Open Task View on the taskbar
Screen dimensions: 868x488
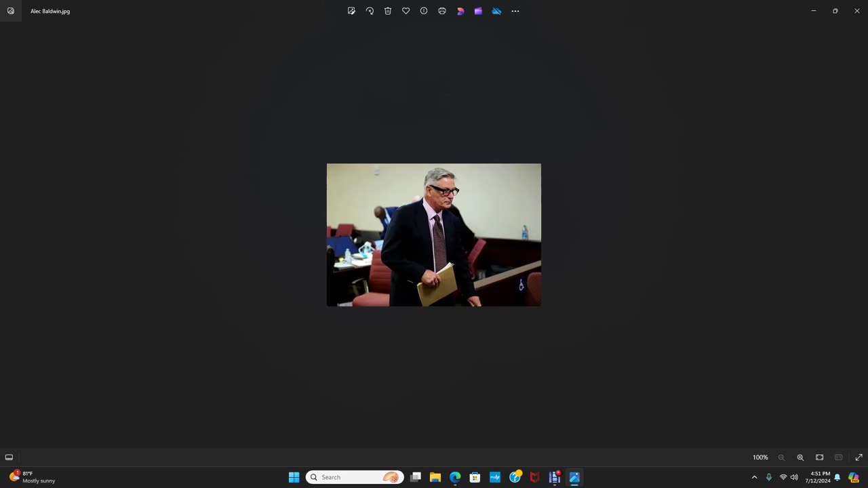[416, 477]
